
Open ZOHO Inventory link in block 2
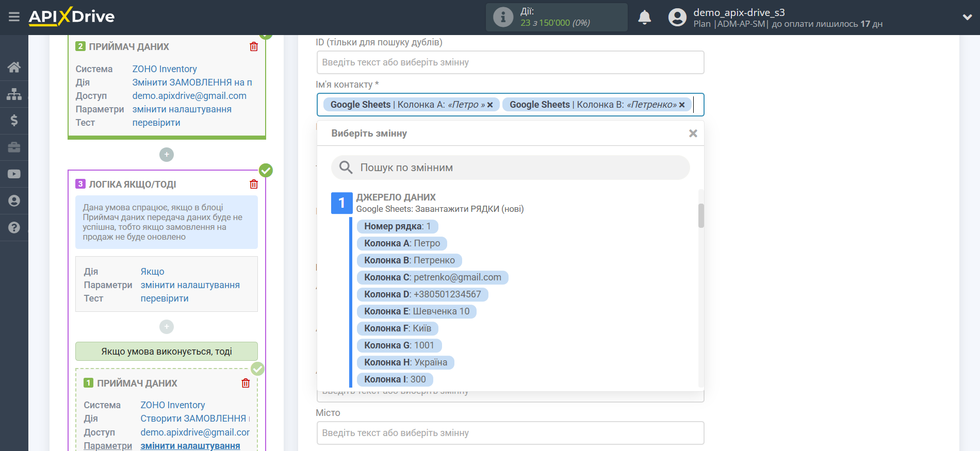pyautogui.click(x=165, y=69)
